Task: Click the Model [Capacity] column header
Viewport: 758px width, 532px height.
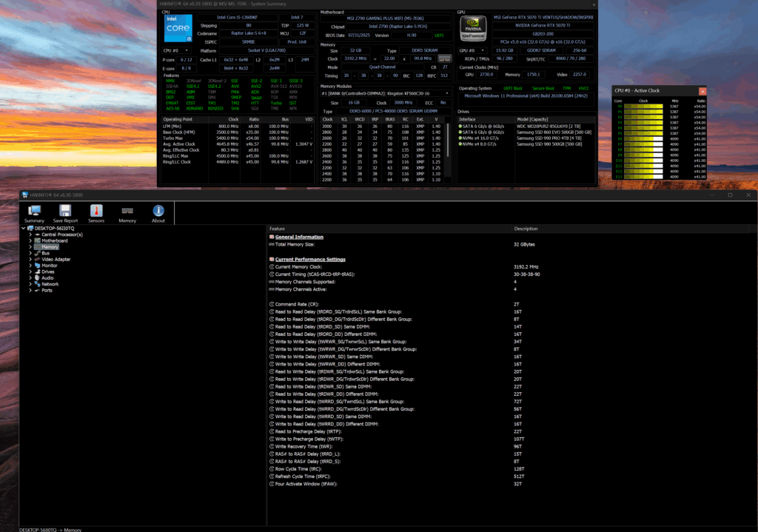Action: click(x=554, y=119)
